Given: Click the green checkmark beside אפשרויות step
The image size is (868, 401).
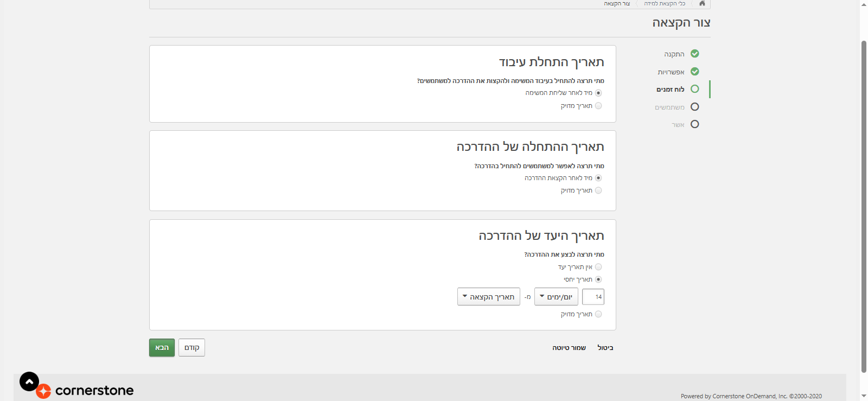Looking at the screenshot, I should (x=695, y=72).
